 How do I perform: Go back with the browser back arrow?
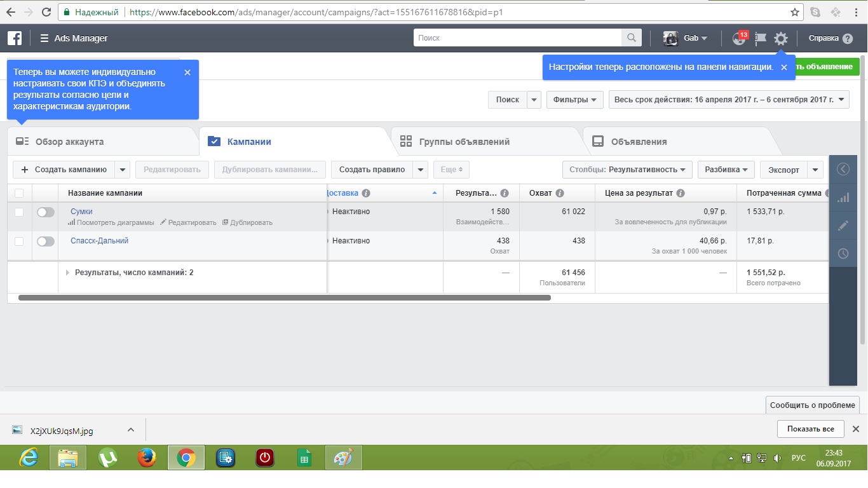click(x=11, y=12)
